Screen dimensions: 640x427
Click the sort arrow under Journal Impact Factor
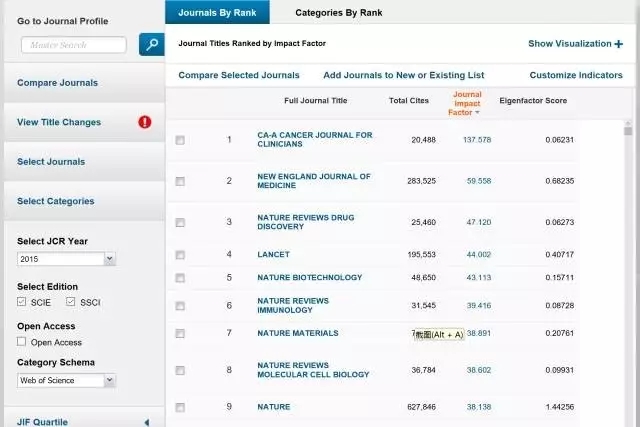pos(477,113)
